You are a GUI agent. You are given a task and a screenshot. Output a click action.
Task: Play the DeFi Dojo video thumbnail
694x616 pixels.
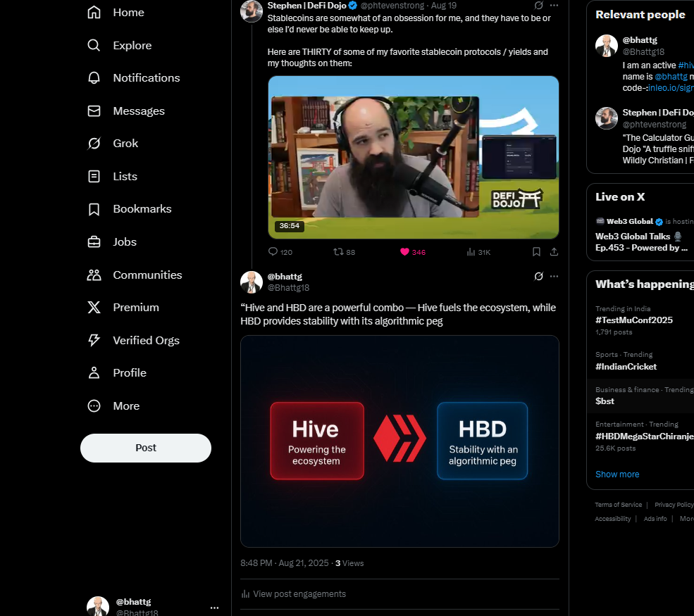tap(414, 157)
